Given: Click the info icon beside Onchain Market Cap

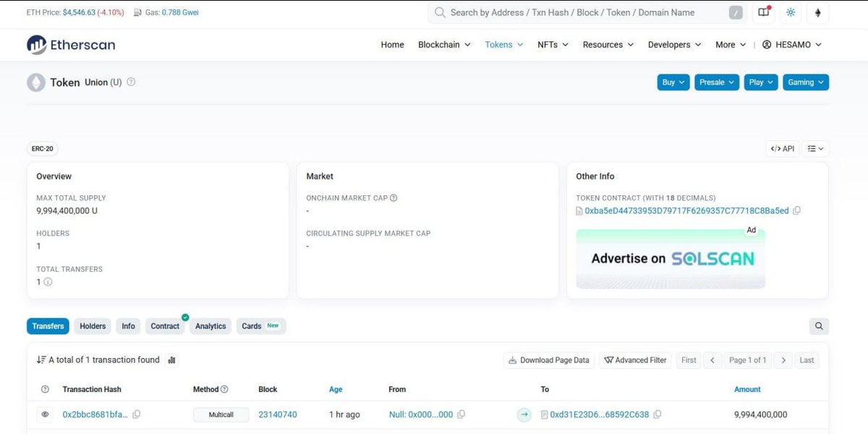Looking at the screenshot, I should [x=393, y=197].
